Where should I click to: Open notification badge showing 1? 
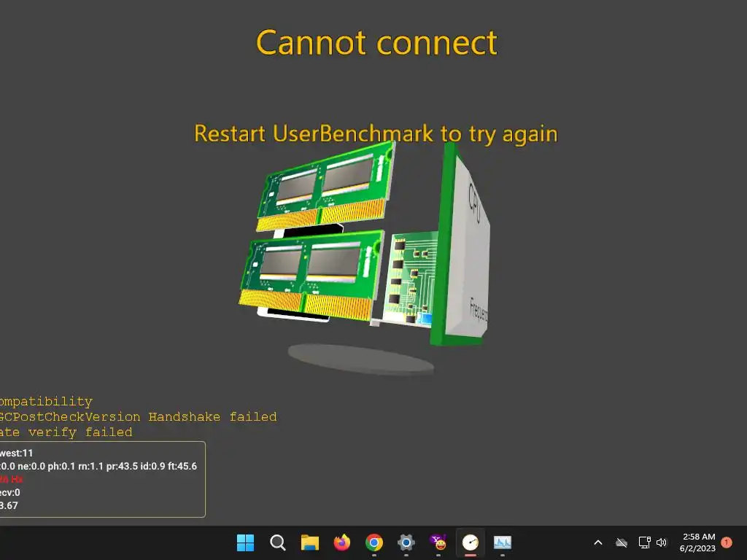727,542
